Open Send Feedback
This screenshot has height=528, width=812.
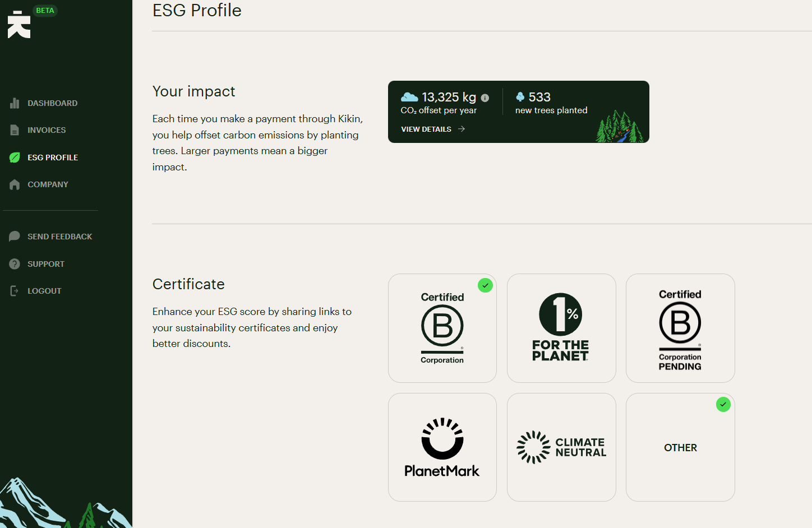point(60,237)
